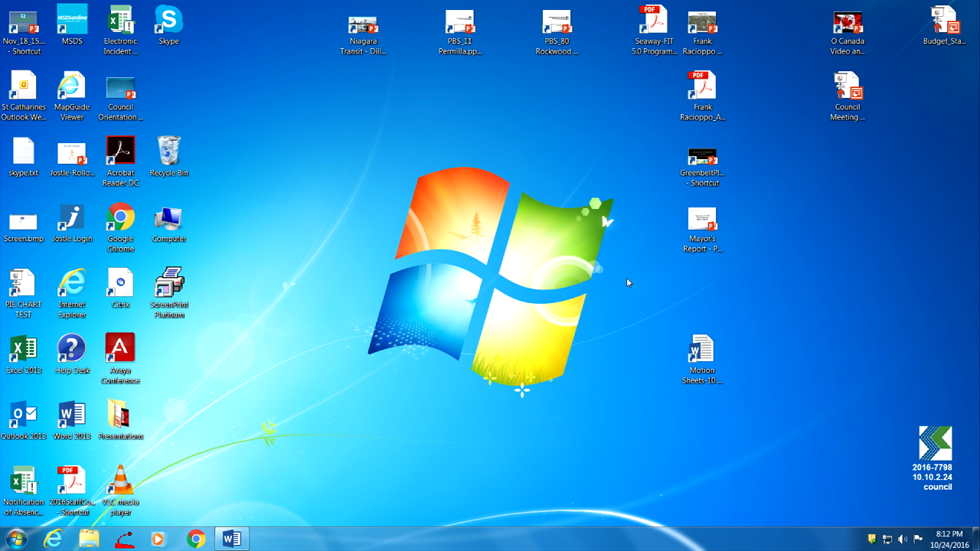The image size is (980, 551).
Task: Open the Recycle Bin
Action: pos(168,157)
